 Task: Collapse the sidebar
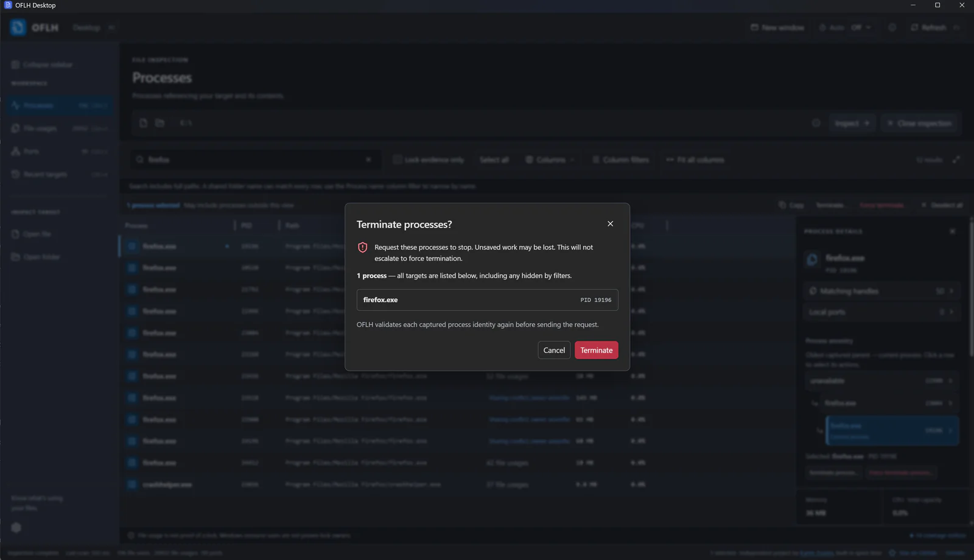point(42,65)
